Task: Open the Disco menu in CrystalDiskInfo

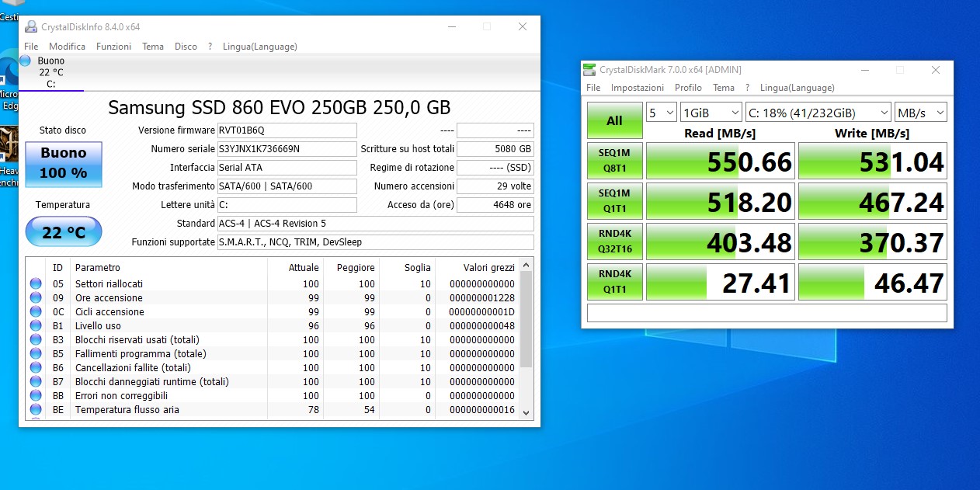Action: 186,47
